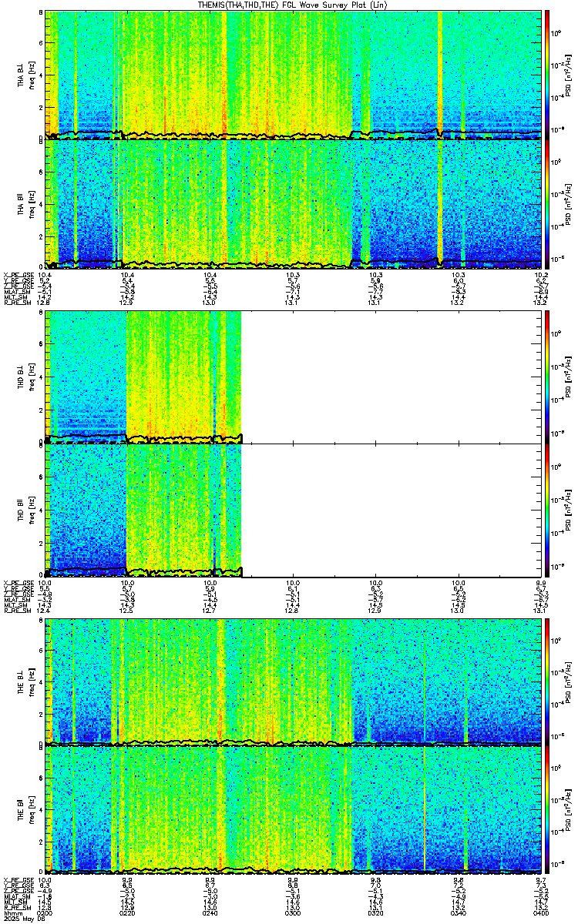
Task: Click the color bar beside THE B-perpendicular panel
Action: (x=548, y=681)
